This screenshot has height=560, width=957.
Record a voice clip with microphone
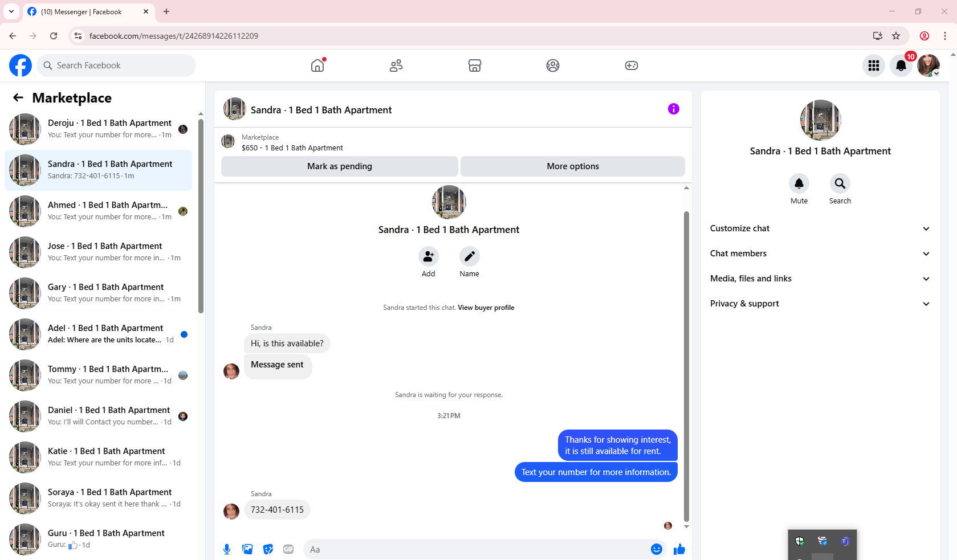[227, 549]
